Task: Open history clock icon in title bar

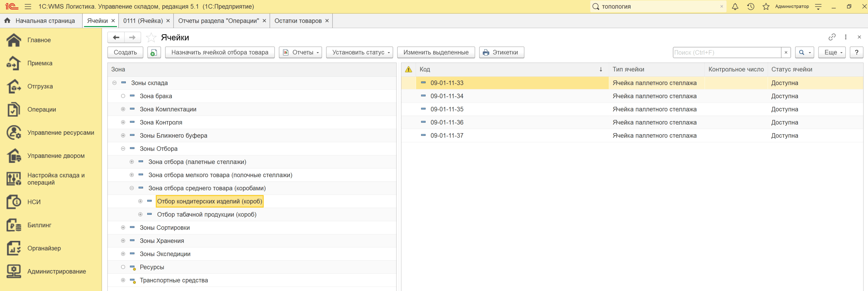Action: (x=751, y=6)
